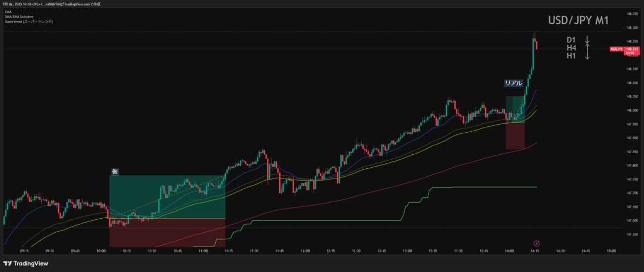The width and height of the screenshot is (644, 272).
Task: Select the 仮 position label
Action: point(114,171)
